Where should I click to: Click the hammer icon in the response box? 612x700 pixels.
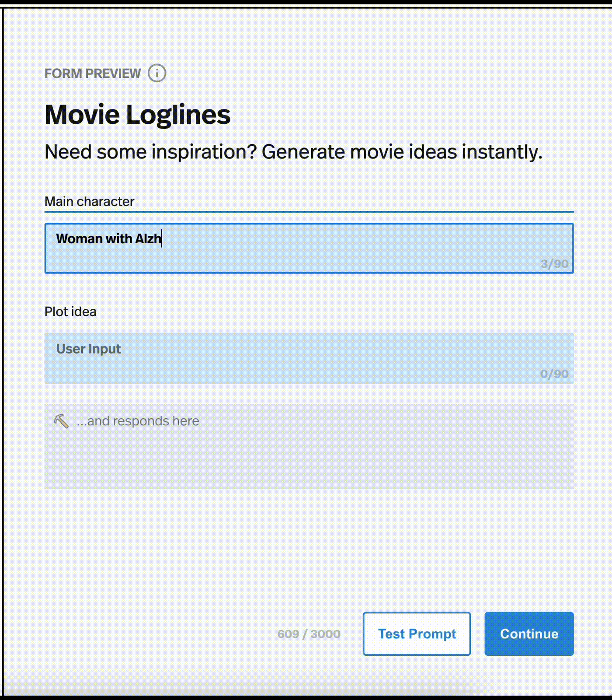pos(61,421)
